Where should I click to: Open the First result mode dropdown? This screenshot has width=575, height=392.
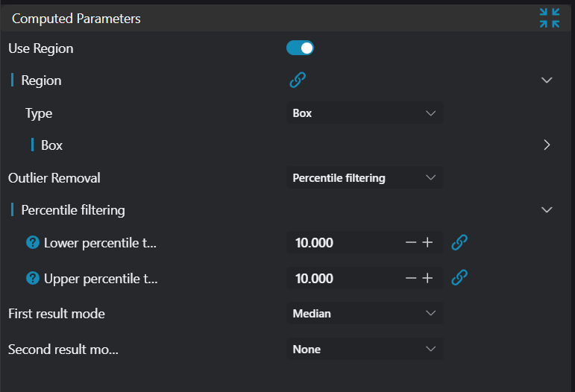[x=364, y=314]
